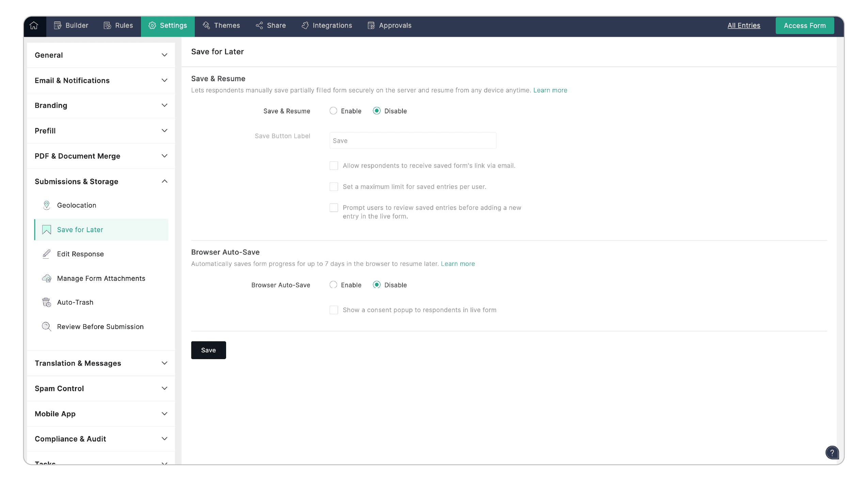Image resolution: width=868 pixels, height=481 pixels.
Task: Click the Manage Form Attachments cloud icon
Action: 47,278
